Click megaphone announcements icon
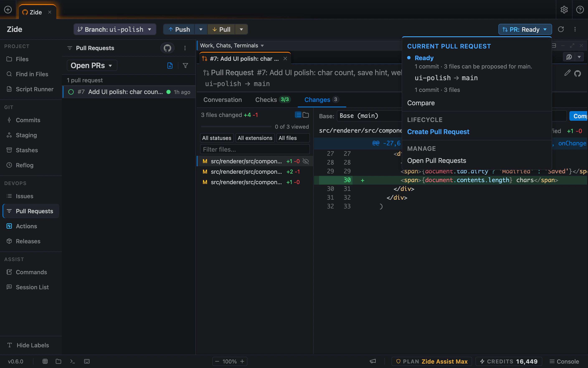Screen dimensions: 588x368 tap(373, 361)
